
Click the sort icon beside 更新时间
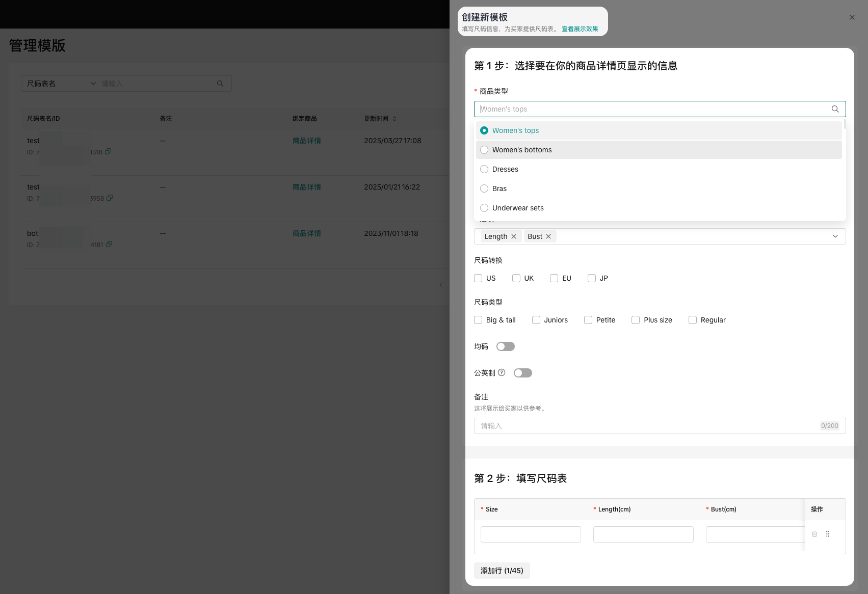coord(394,119)
